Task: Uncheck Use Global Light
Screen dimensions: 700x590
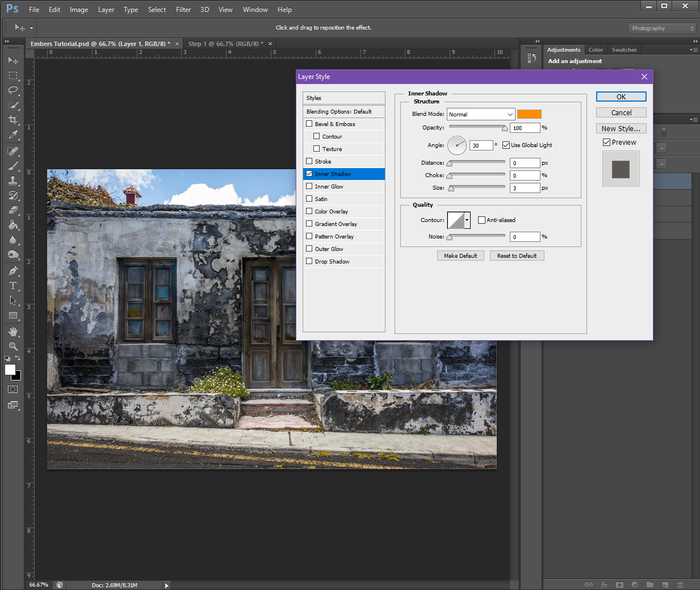Action: tap(506, 145)
